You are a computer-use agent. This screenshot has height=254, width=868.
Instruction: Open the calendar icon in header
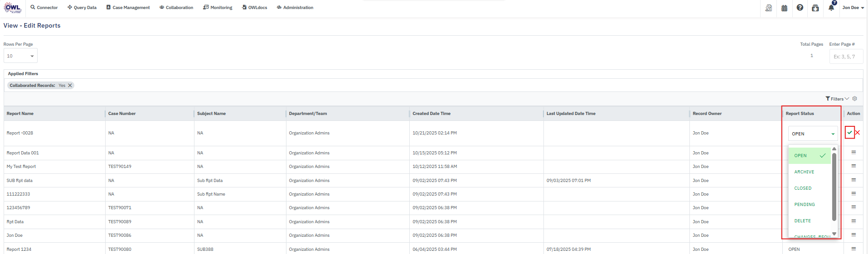pos(785,8)
